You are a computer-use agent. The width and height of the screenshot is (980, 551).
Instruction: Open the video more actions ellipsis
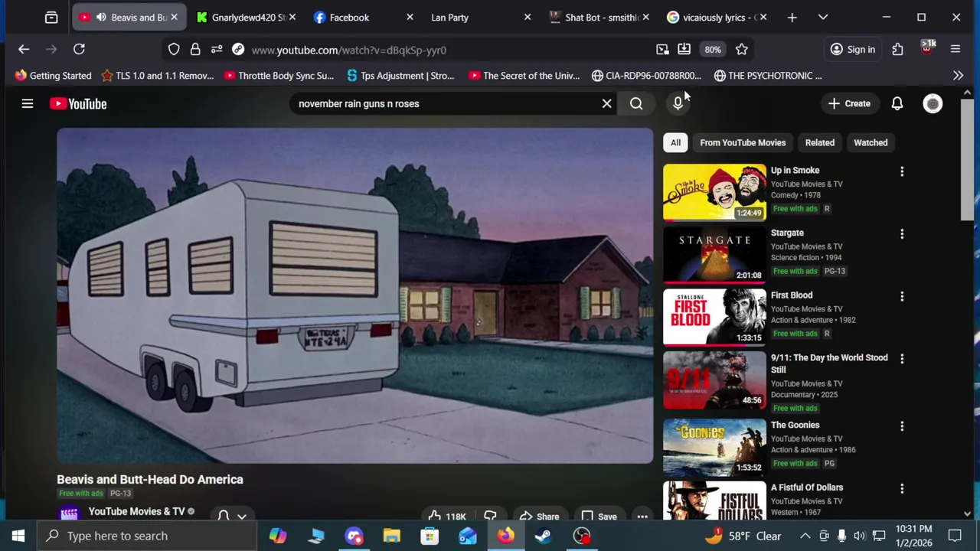pos(642,516)
